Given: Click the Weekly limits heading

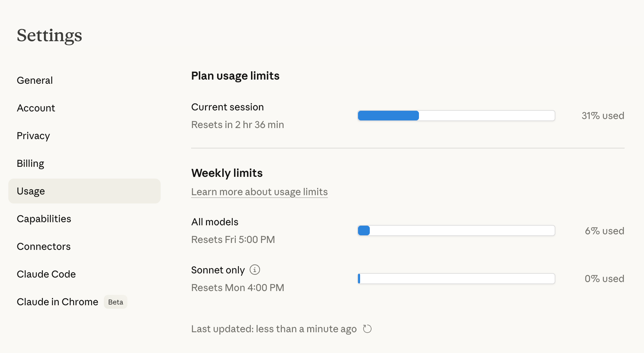Looking at the screenshot, I should coord(227,173).
